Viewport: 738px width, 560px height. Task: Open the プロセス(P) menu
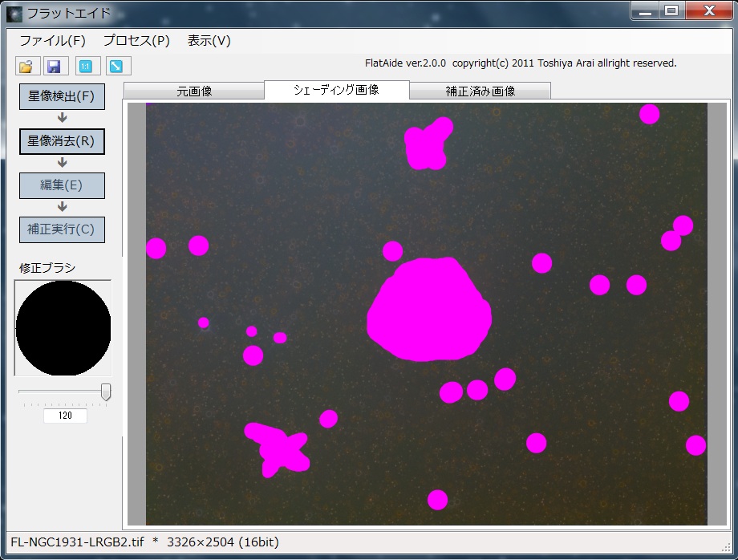136,41
